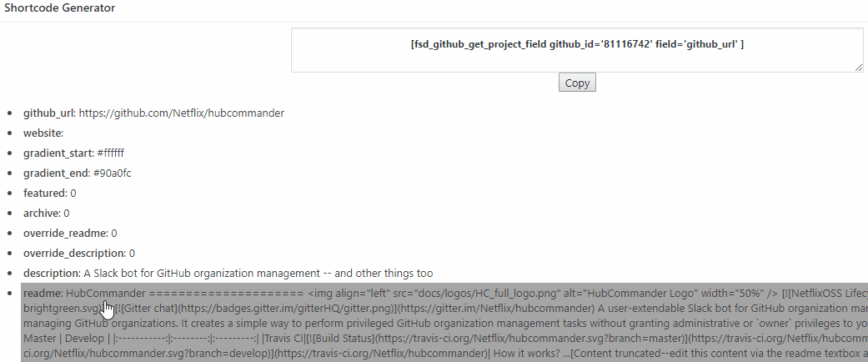Select the website field item

[x=43, y=133]
